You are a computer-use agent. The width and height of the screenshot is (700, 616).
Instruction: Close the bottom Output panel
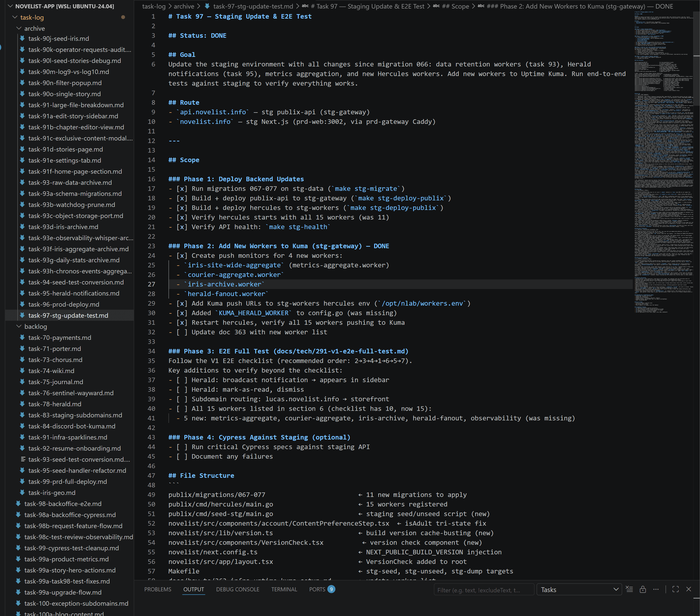tap(689, 589)
